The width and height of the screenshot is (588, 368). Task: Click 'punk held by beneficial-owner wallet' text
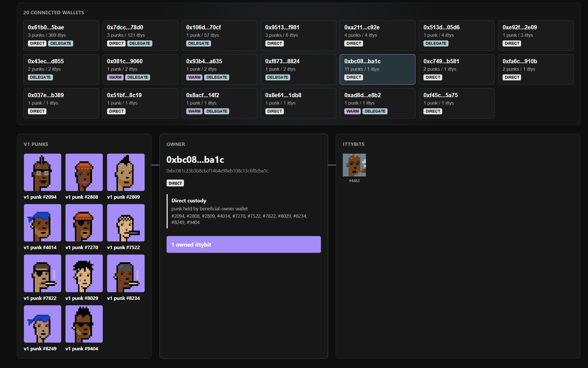point(210,209)
